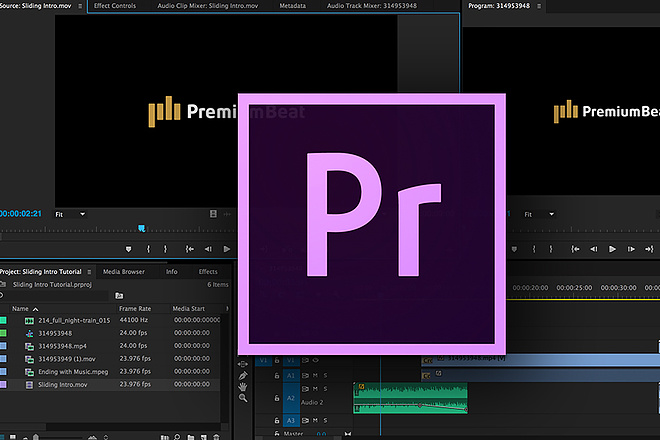The width and height of the screenshot is (660, 440).
Task: Select the Slide tool above the Pen
Action: [x=243, y=364]
